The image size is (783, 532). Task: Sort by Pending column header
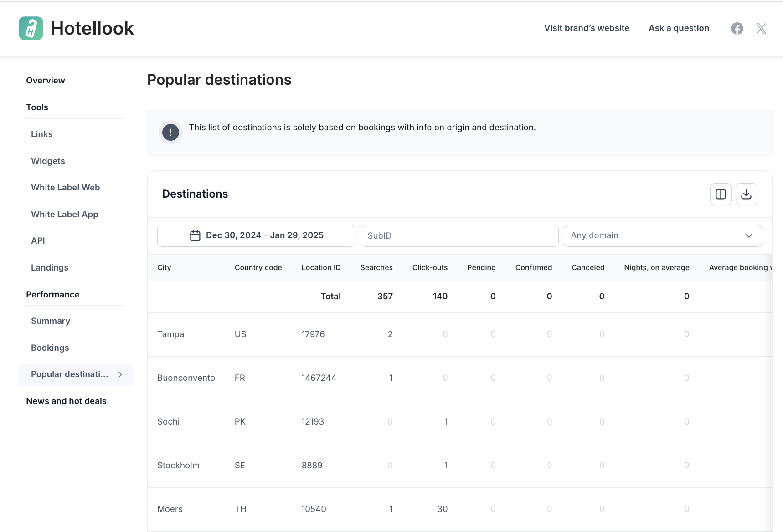[481, 268]
